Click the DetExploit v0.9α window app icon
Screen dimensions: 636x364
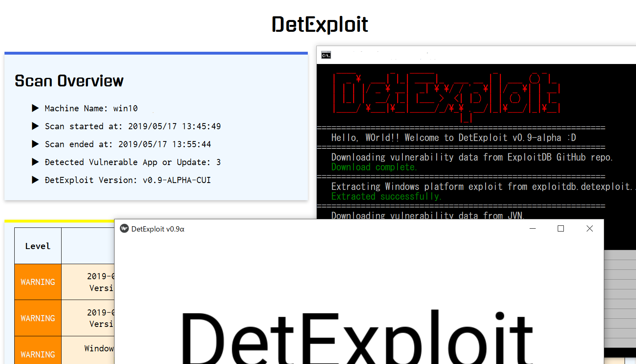tap(124, 229)
